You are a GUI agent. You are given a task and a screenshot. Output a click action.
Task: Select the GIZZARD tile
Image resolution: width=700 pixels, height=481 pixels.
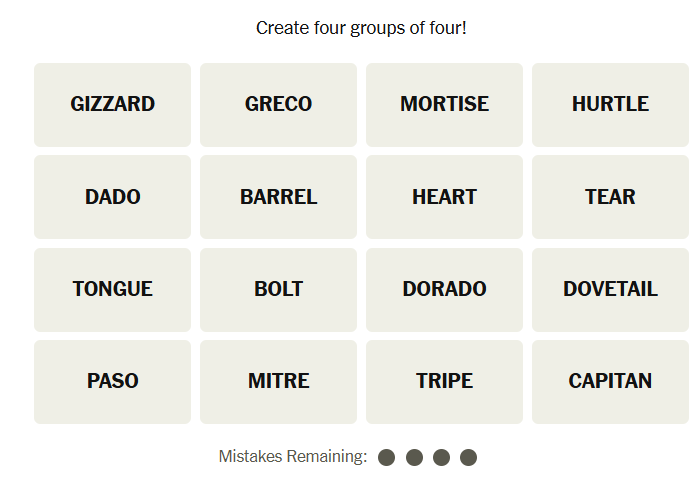(112, 104)
